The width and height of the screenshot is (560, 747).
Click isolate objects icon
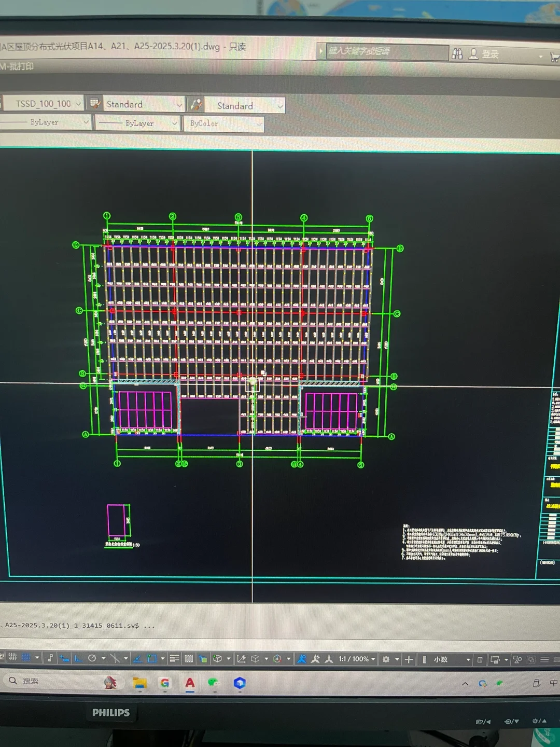tap(517, 660)
